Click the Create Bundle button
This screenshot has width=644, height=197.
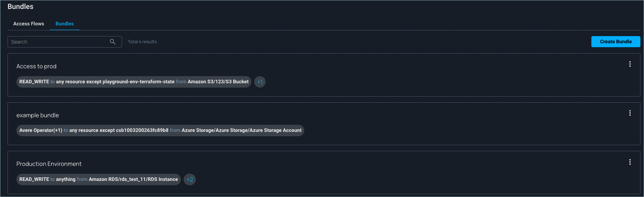pos(616,41)
